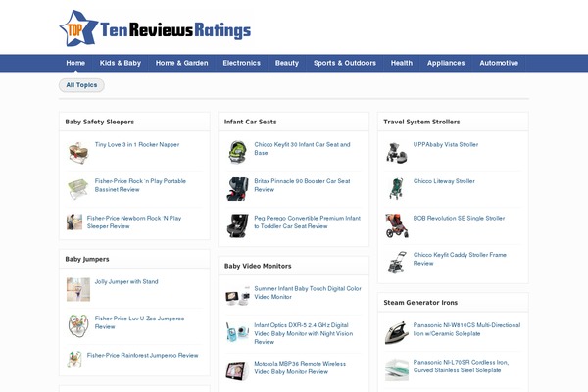
Task: Click Britax Pinnacle 90 booster seat image
Action: 238,189
